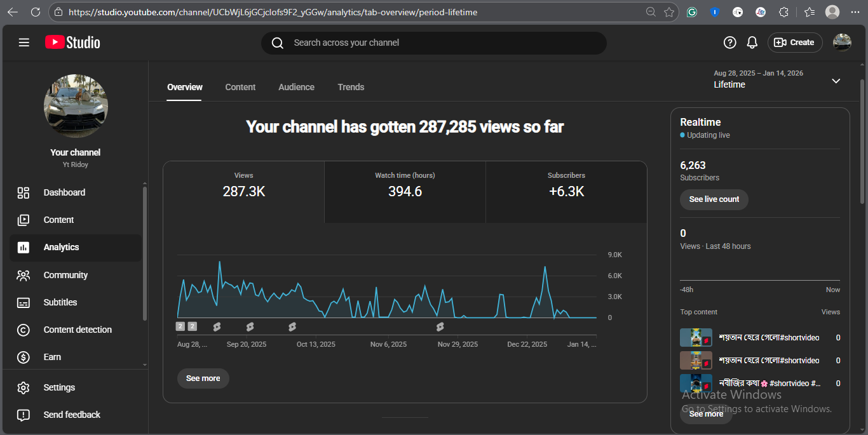
Task: Click the Shorts marker near Sep 20 on timeline
Action: pyautogui.click(x=250, y=326)
